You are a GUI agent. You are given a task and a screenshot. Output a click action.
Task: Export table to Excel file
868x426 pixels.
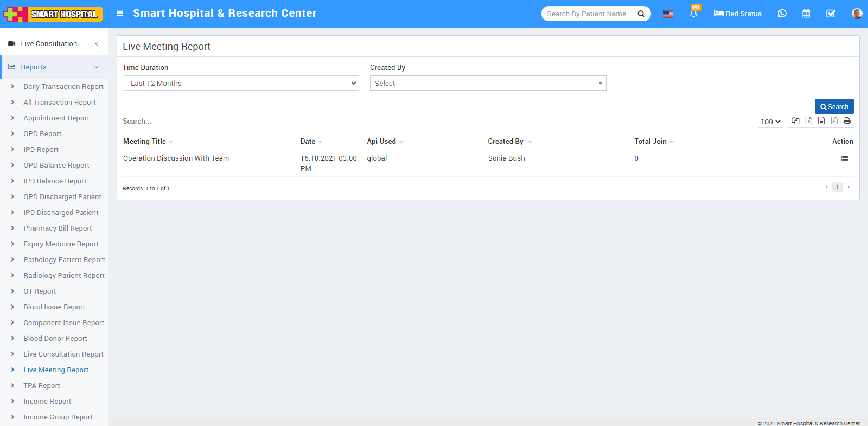point(808,120)
